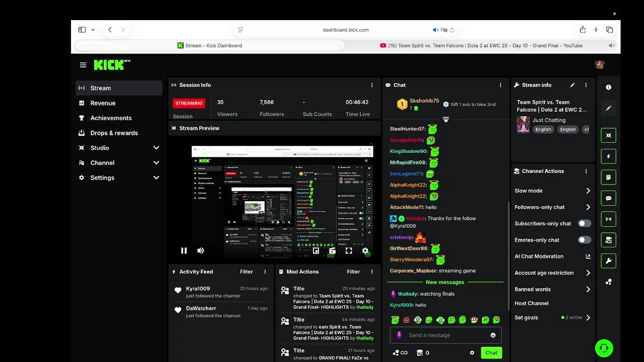This screenshot has width=644, height=362.
Task: Toggle Activity Feed widget lightning icon in sidebar
Action: coord(608,156)
